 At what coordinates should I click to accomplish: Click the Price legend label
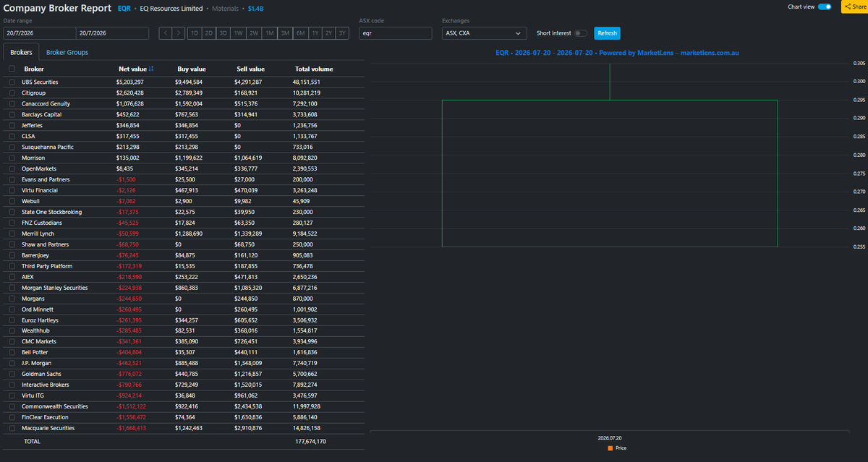coord(621,448)
